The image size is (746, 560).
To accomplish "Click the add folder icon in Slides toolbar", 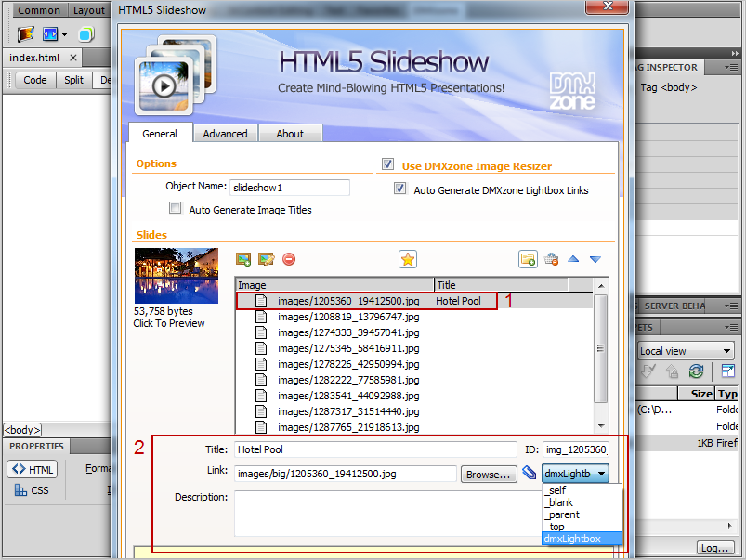I will pos(528,259).
